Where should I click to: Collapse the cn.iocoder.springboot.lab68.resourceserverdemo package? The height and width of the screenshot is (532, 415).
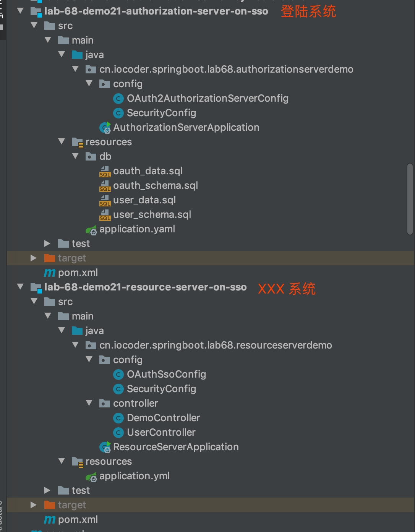point(76,345)
